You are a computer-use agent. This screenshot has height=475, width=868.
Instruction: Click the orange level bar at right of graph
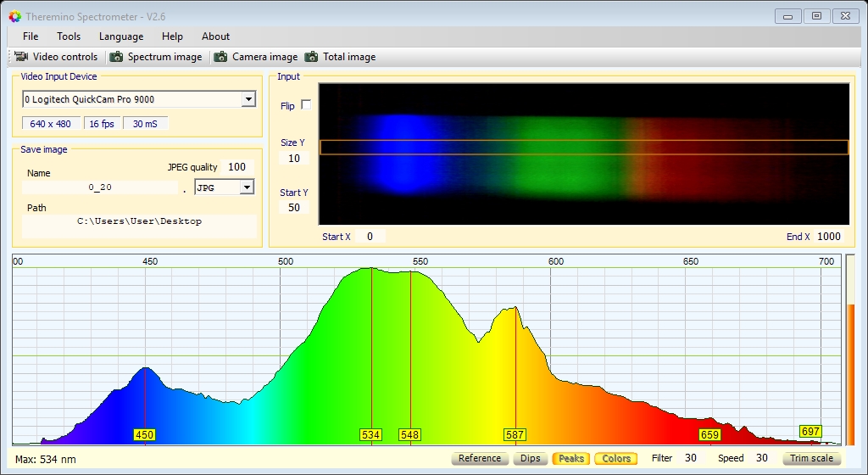coord(851,373)
